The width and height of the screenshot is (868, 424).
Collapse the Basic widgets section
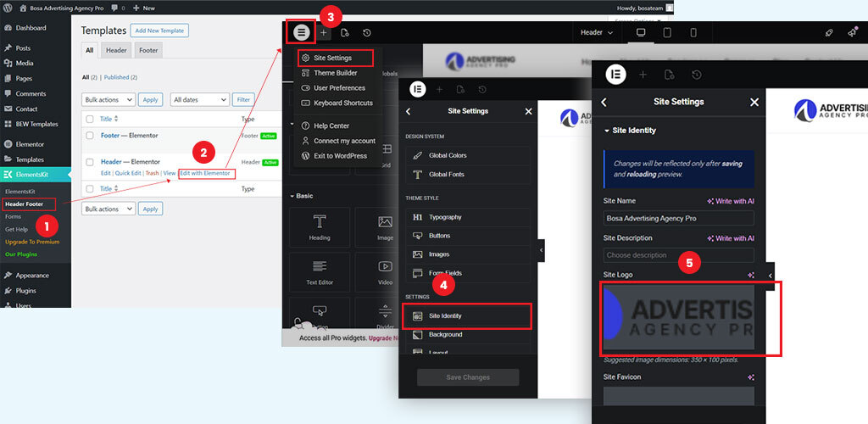(301, 196)
